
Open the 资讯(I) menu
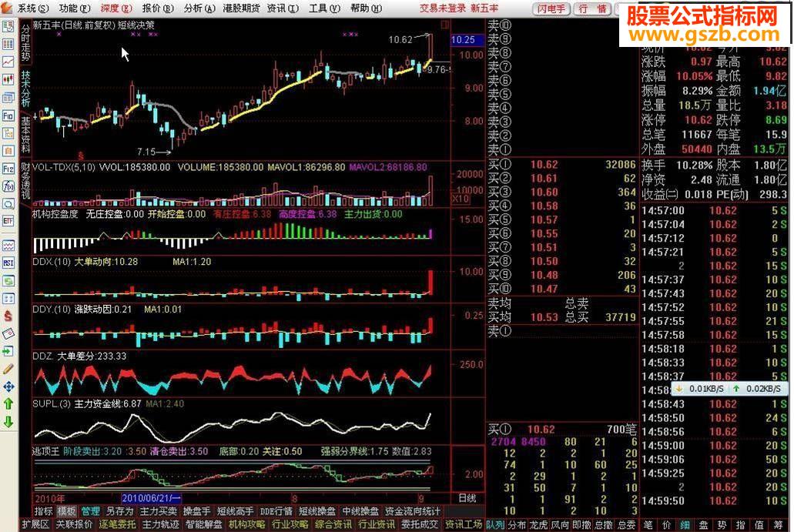coord(283,8)
